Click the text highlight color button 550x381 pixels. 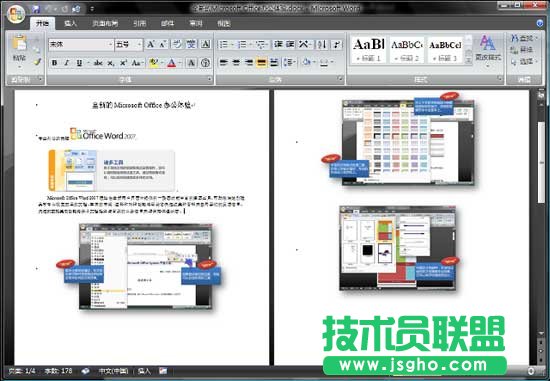tap(153, 63)
